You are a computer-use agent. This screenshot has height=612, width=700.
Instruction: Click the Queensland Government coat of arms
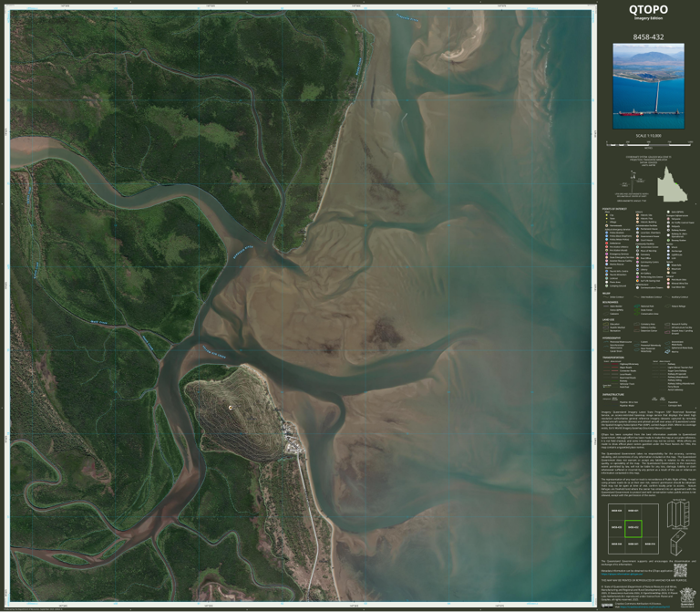point(688,597)
